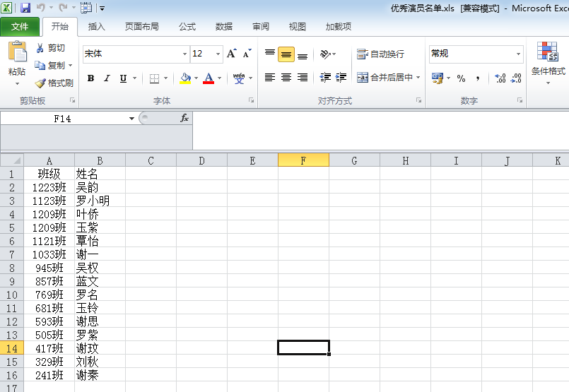Screen dimensions: 569x392
Task: Toggle top vertical alignment
Action: click(269, 54)
